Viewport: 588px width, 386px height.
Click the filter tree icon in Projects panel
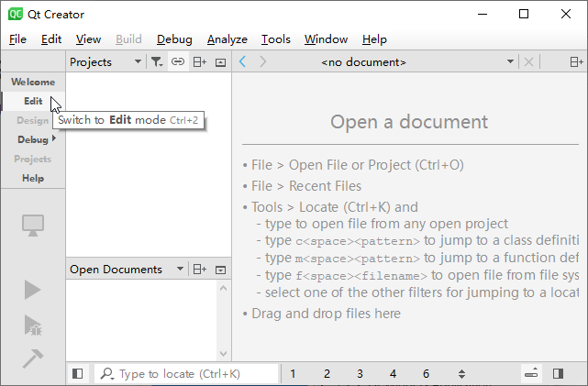pos(157,62)
